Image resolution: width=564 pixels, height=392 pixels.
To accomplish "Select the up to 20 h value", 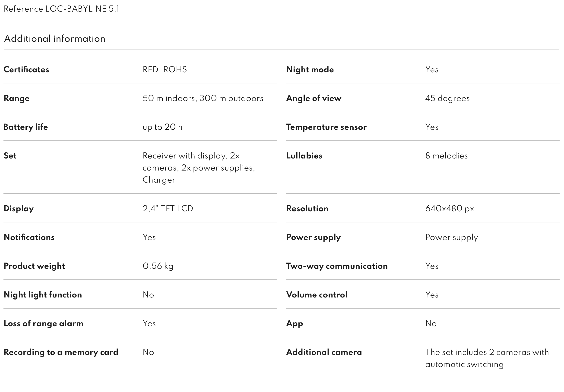I will [x=162, y=127].
